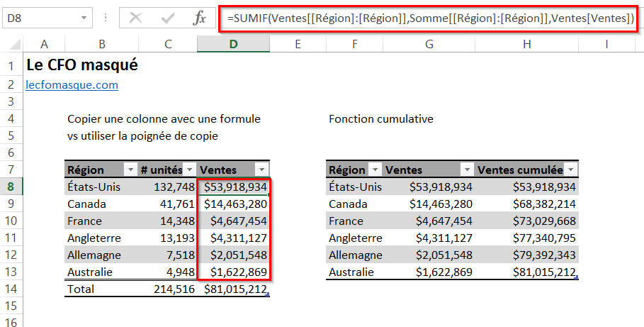Screen dimensions: 644x327
Task: Open Ventes cumulée column filter dropdown
Action: coord(570,170)
